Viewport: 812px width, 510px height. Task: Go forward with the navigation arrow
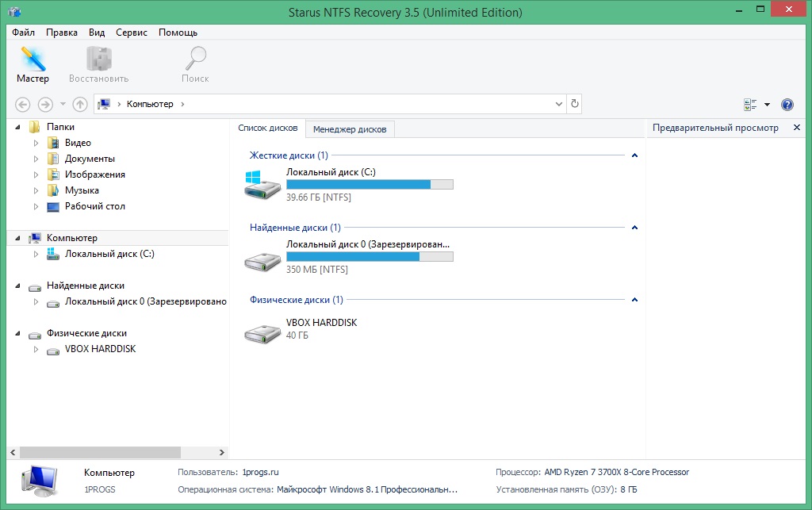(45, 104)
